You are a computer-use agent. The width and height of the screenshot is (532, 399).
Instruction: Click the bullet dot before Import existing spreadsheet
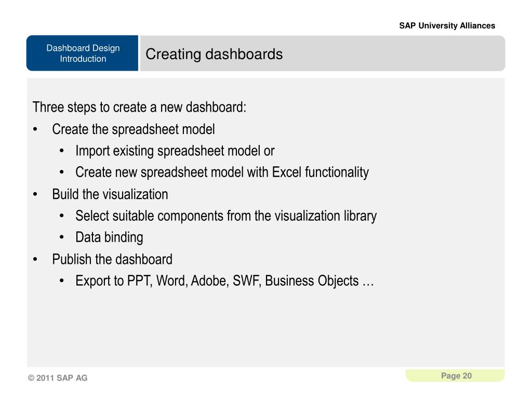pyautogui.click(x=61, y=151)
